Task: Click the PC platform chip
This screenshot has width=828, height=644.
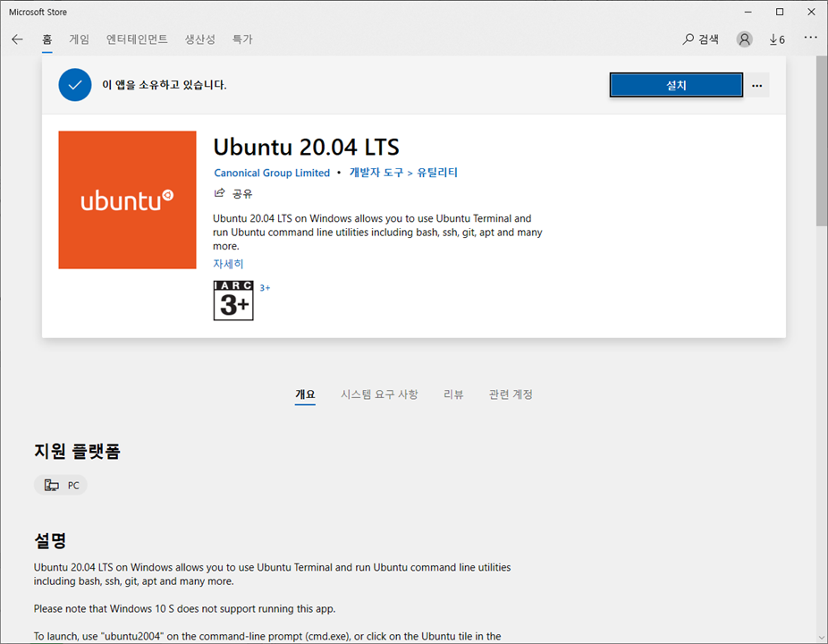Action: click(x=61, y=485)
